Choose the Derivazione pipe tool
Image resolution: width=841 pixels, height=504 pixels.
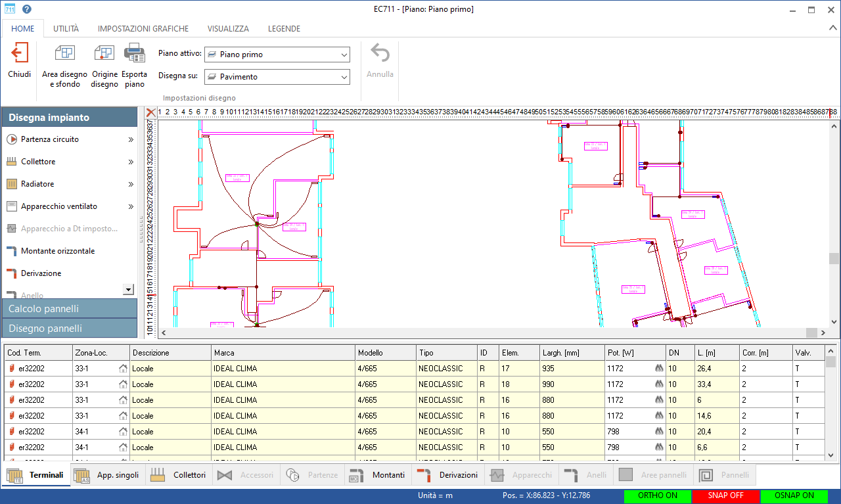pyautogui.click(x=41, y=273)
